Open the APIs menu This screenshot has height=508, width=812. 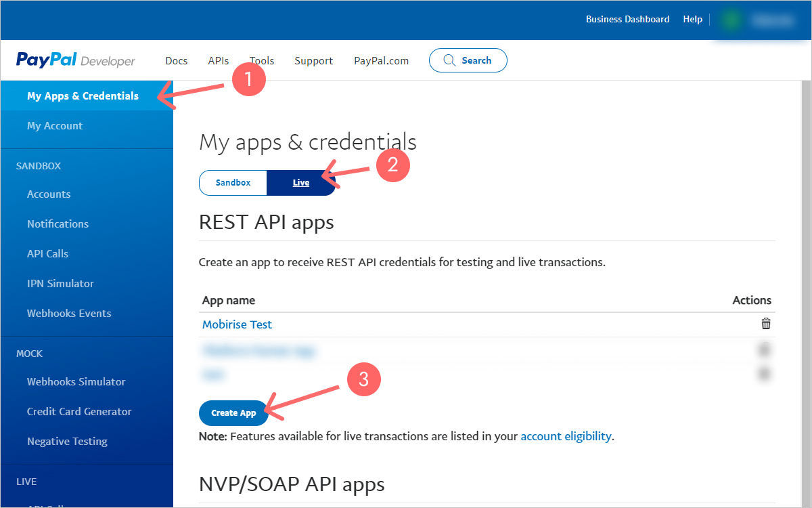pos(219,60)
